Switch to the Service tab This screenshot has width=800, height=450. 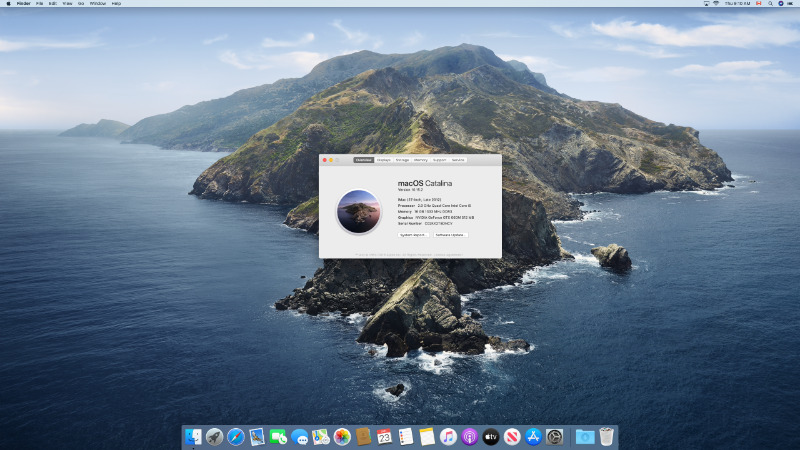pyautogui.click(x=458, y=160)
